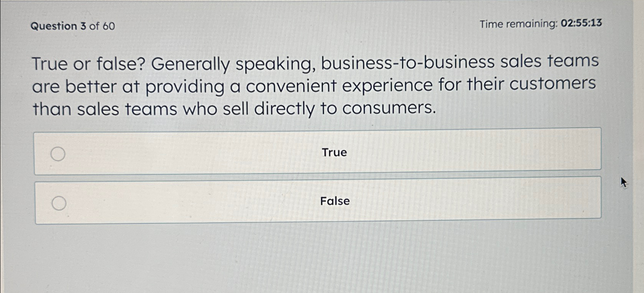Screen dimensions: 644x293
Task: Click the False answer label text
Action: click(335, 202)
